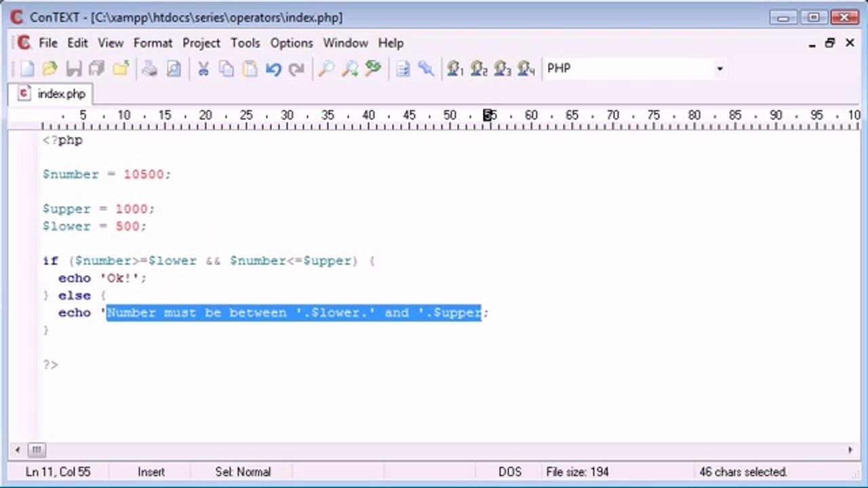Click the '$lower = 500;' line
Screen dimensions: 868x488
pos(94,226)
